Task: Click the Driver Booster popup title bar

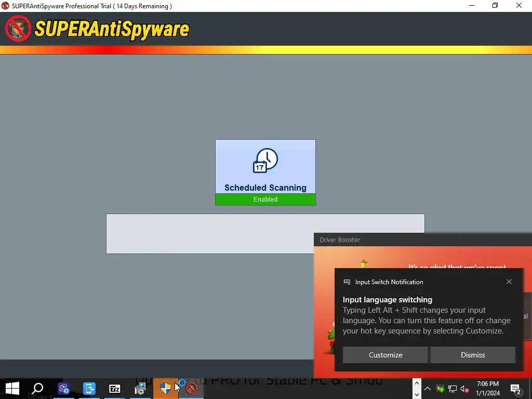Action: tap(423, 240)
